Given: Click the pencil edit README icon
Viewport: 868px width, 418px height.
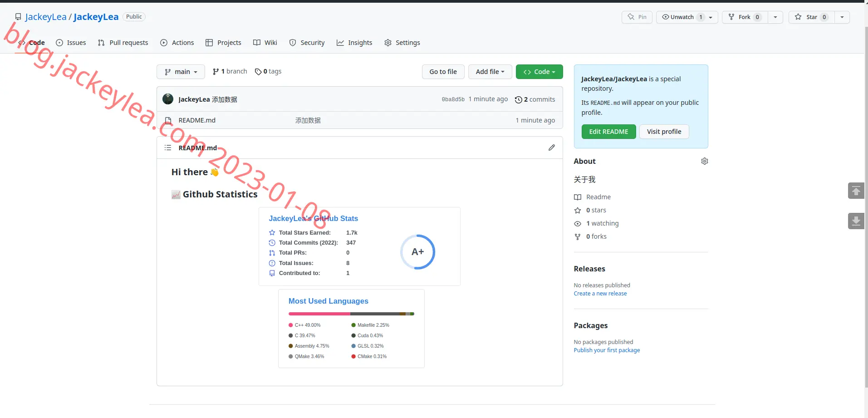Looking at the screenshot, I should tap(551, 148).
